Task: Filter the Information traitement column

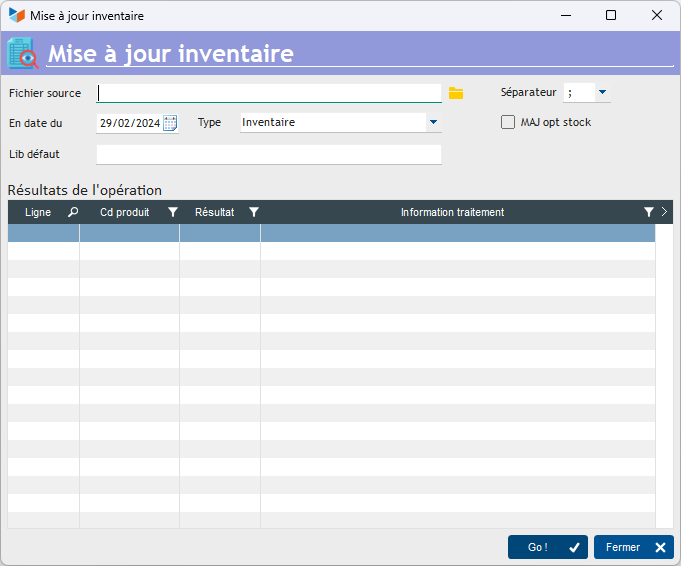Action: [649, 212]
